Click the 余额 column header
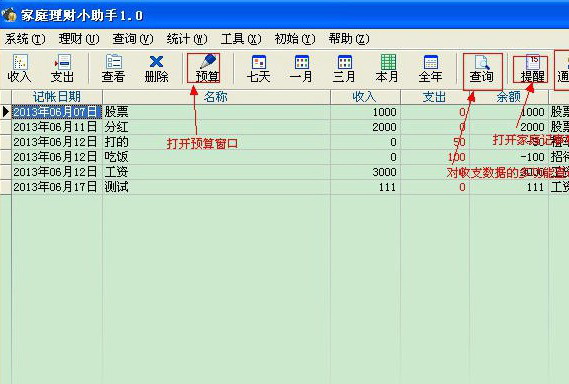Screen dimensions: 569x384 coord(509,97)
